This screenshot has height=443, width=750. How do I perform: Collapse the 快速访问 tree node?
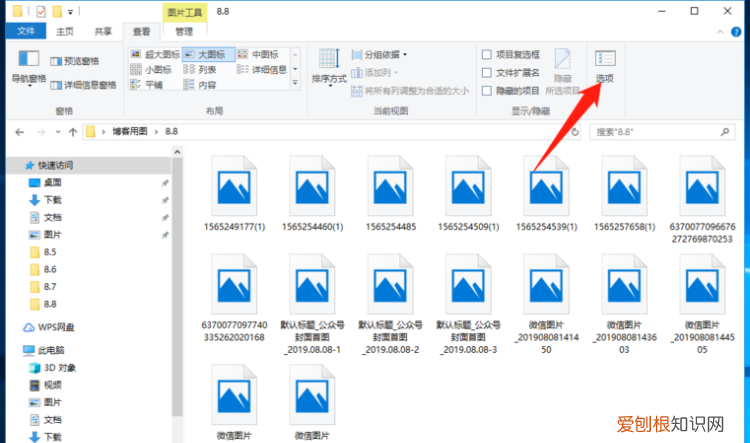(12, 165)
